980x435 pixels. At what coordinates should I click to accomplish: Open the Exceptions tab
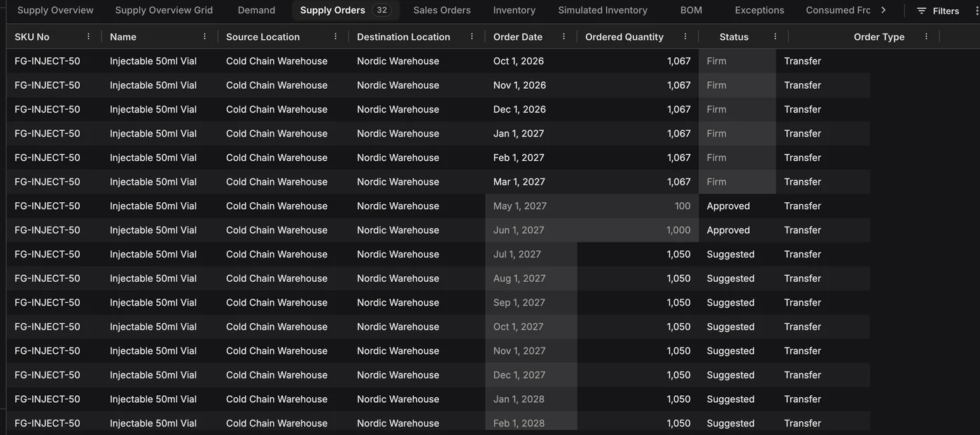point(759,10)
